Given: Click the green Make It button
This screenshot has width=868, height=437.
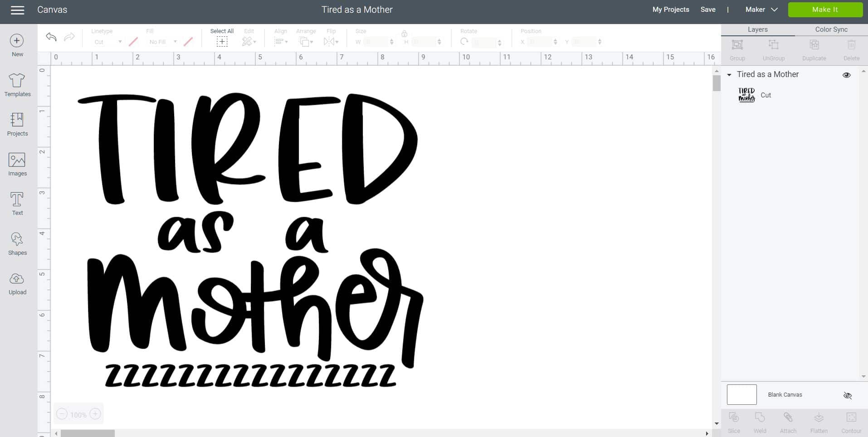Looking at the screenshot, I should [825, 10].
